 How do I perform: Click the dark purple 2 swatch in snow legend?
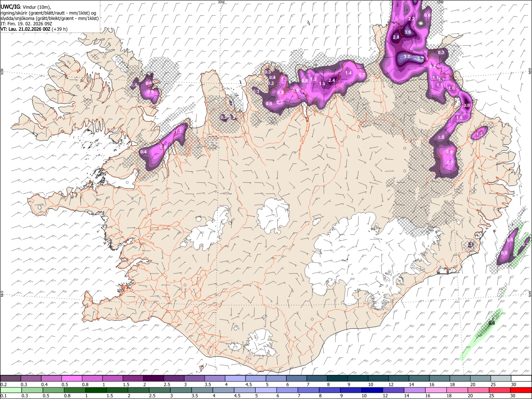coord(153,379)
